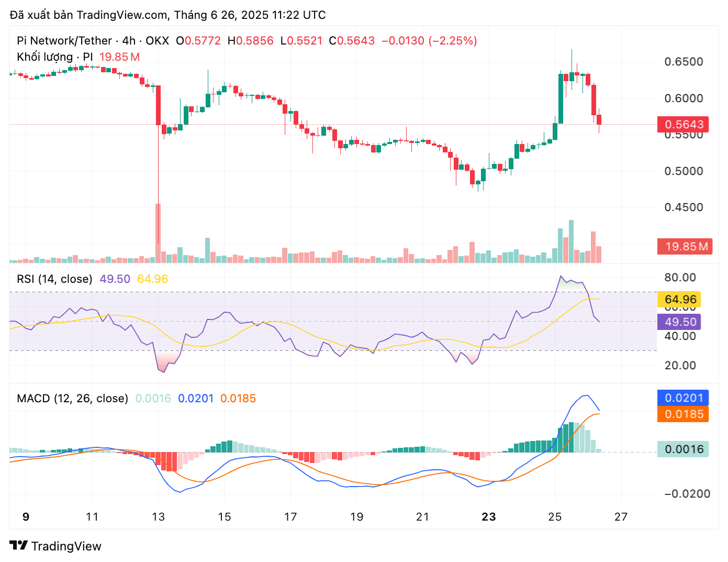Click the TradingView brand name text
Viewport: 728px width, 562px height.
click(66, 546)
